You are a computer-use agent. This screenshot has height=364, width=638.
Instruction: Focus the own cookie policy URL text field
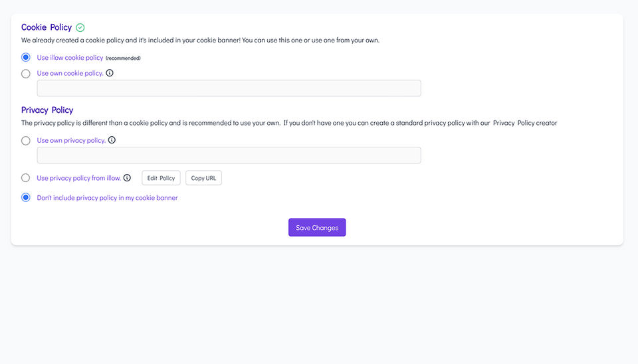pos(229,88)
